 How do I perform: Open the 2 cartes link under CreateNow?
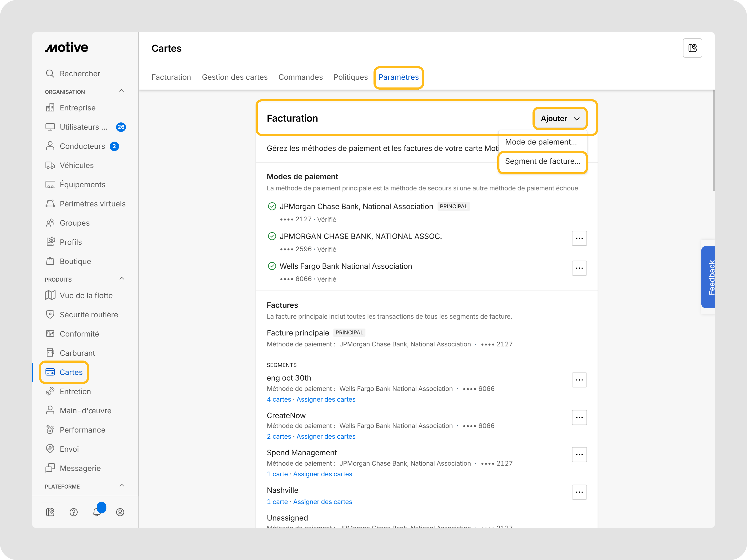tap(279, 437)
